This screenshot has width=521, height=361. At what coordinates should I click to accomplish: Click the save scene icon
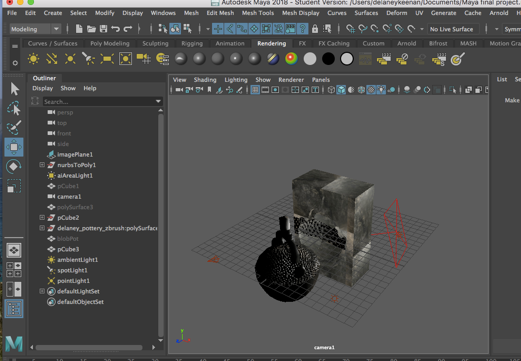click(103, 29)
